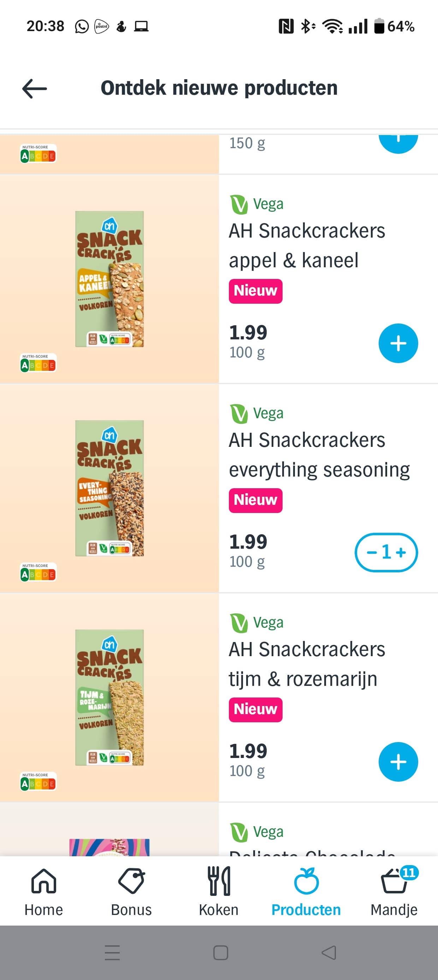438x980 pixels.
Task: Switch to the Bonus tab
Action: [x=131, y=891]
